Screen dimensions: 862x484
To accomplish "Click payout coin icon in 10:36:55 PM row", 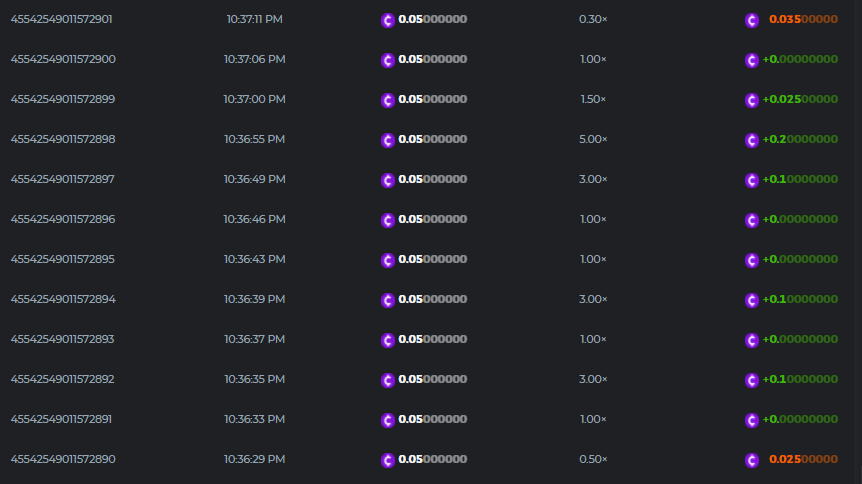I will tap(752, 140).
